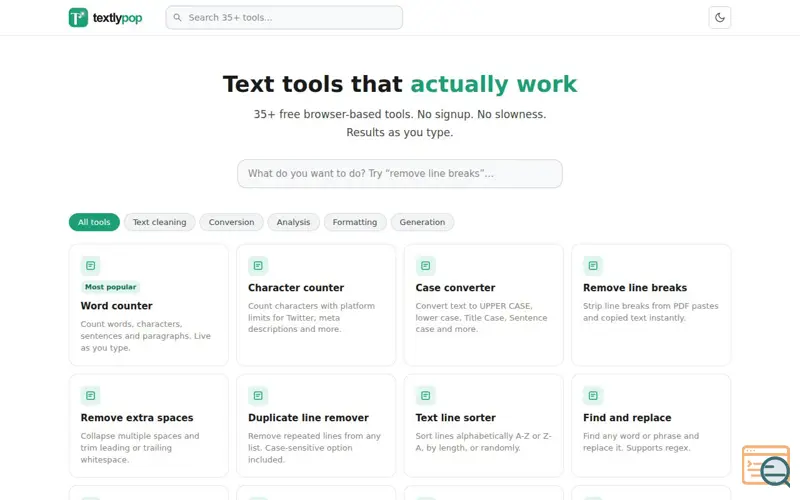Click 'Convert text to UPPER CASE' description

click(481, 317)
